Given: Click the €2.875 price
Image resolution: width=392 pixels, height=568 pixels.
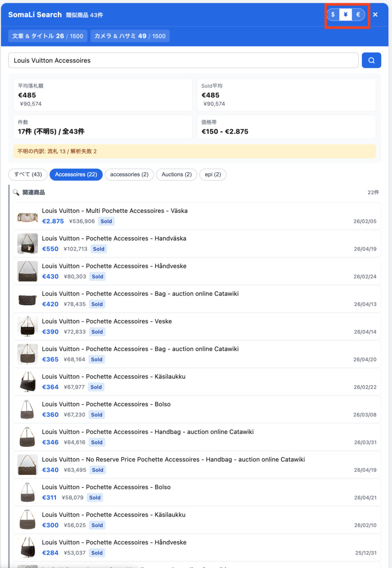Looking at the screenshot, I should tap(53, 221).
